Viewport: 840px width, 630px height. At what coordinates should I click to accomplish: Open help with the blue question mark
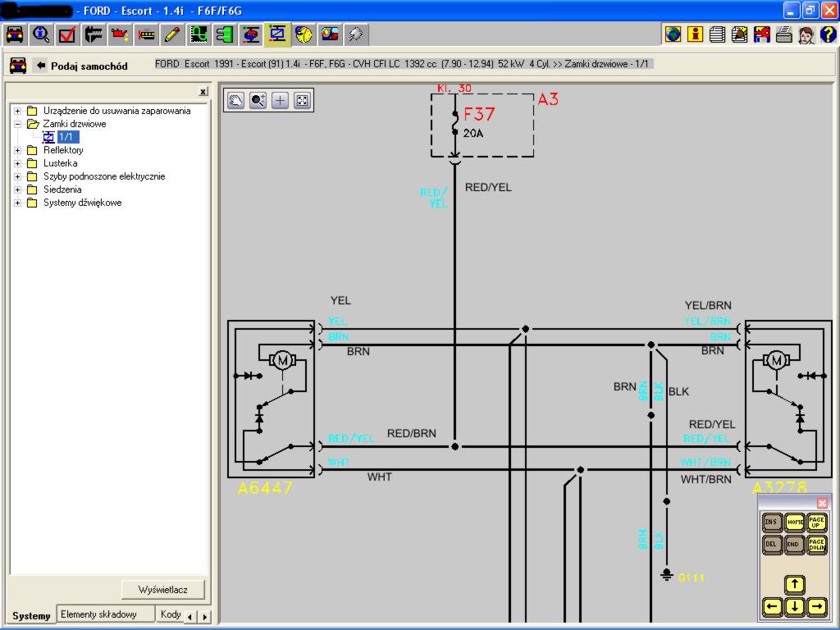[828, 34]
